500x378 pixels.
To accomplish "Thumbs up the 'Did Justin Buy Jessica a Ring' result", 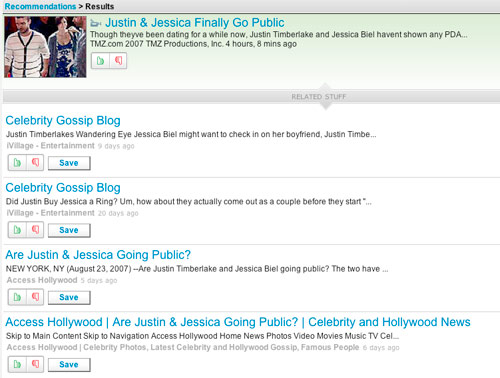I will tap(17, 230).
